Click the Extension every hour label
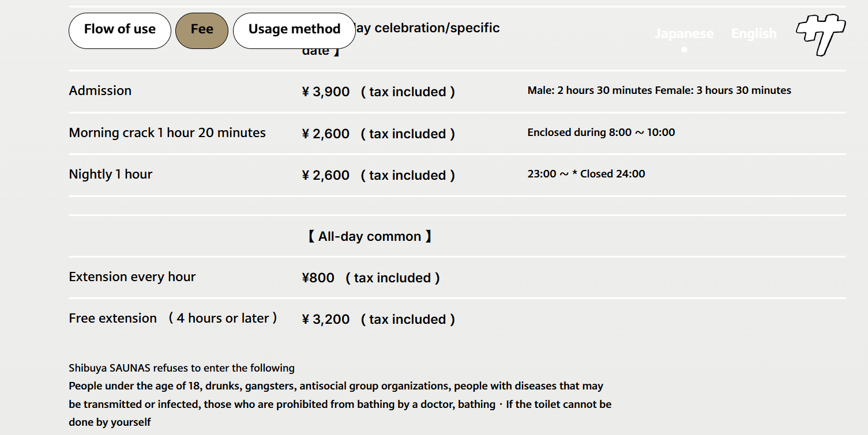Screen dimensions: 868x435 tap(132, 277)
